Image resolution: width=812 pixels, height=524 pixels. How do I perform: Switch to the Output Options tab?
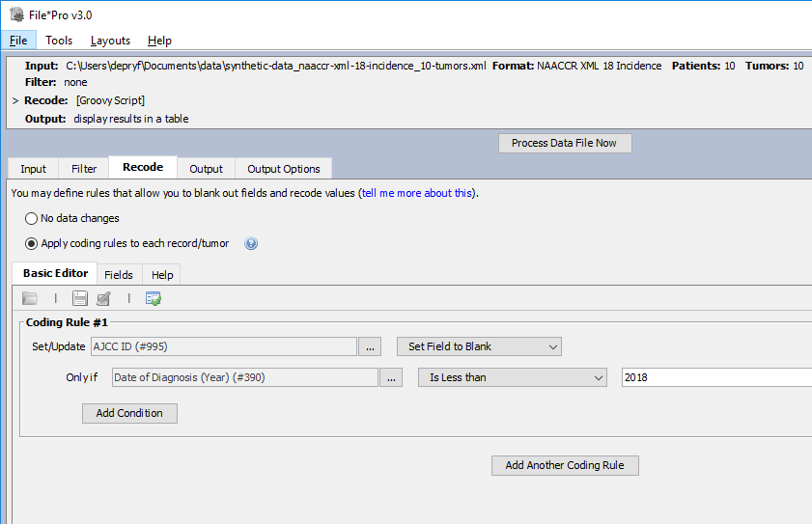(284, 169)
